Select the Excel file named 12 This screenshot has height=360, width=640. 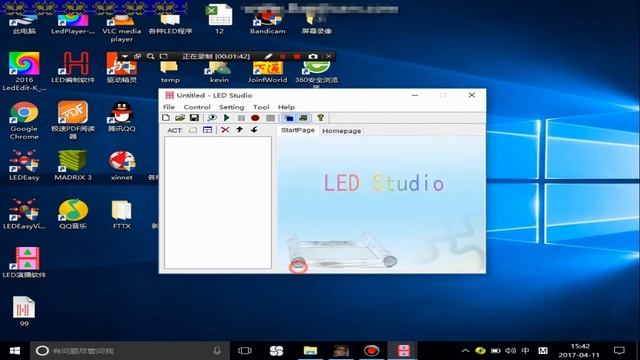[x=219, y=19]
